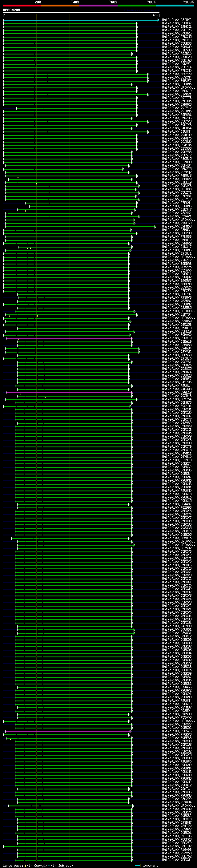The image size is (197, 868).
Task: Click the purple alignment bar of UniRef100_B9GL19
Action: (x=69, y=393)
